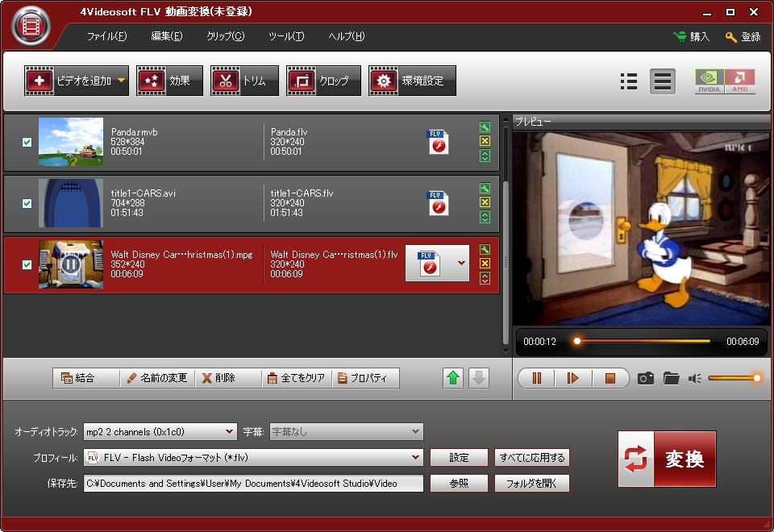Screen dimensions: 774x532
Task: Toggle the title1-CARS.avi checkbox
Action: [27, 203]
